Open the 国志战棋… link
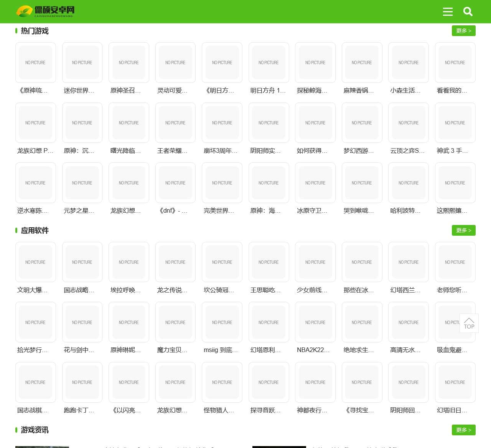This screenshot has width=491, height=448. (x=33, y=410)
